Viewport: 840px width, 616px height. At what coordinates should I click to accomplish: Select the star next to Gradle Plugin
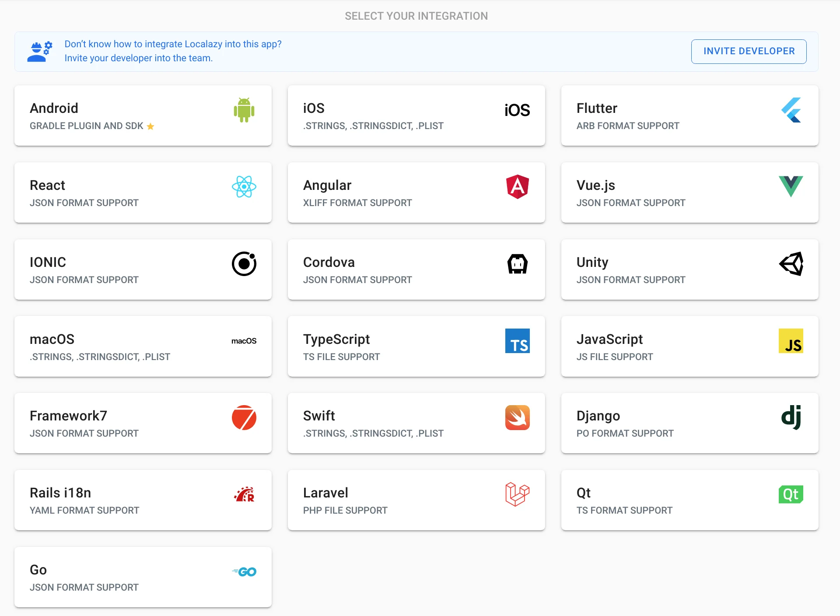pos(150,126)
